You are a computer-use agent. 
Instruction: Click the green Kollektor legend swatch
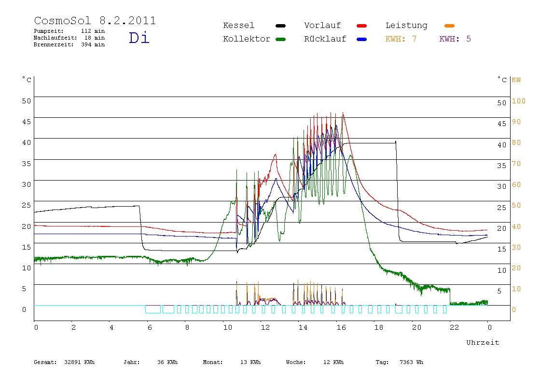point(280,39)
